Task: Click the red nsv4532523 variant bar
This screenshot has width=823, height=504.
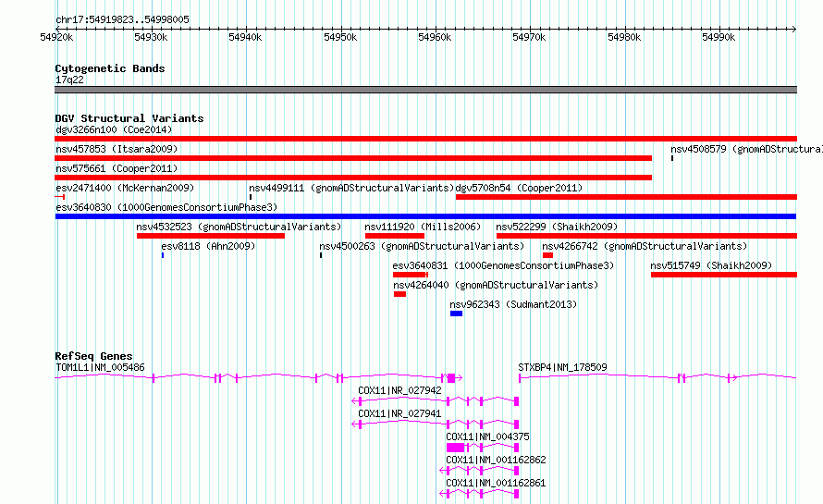Action: pyautogui.click(x=211, y=236)
